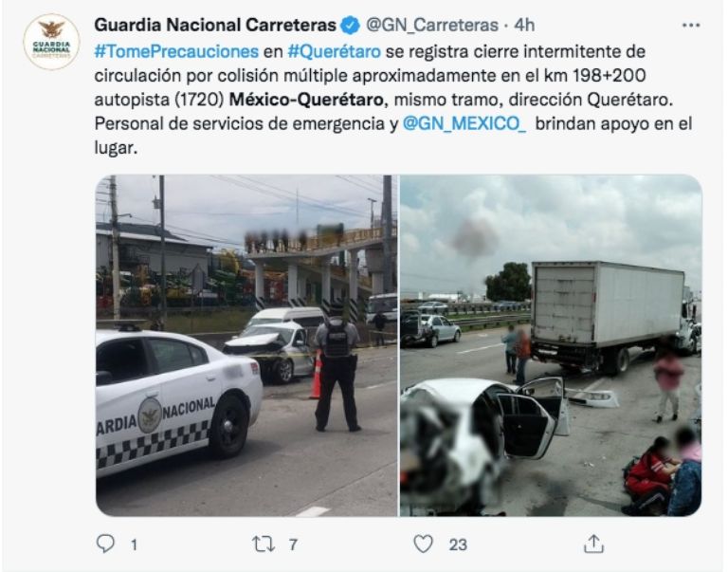The image size is (728, 572).
Task: Open the right photo with white truck
Action: tap(551, 345)
